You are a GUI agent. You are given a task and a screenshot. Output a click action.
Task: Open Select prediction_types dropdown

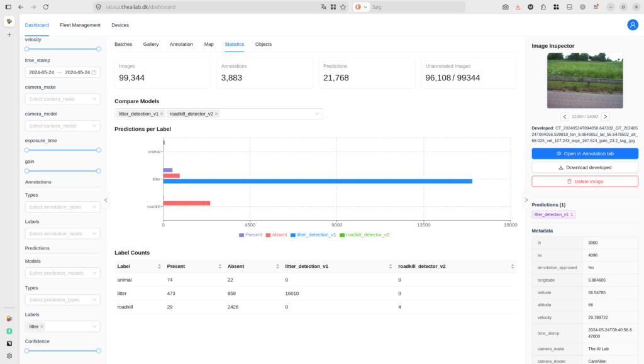[62, 300]
